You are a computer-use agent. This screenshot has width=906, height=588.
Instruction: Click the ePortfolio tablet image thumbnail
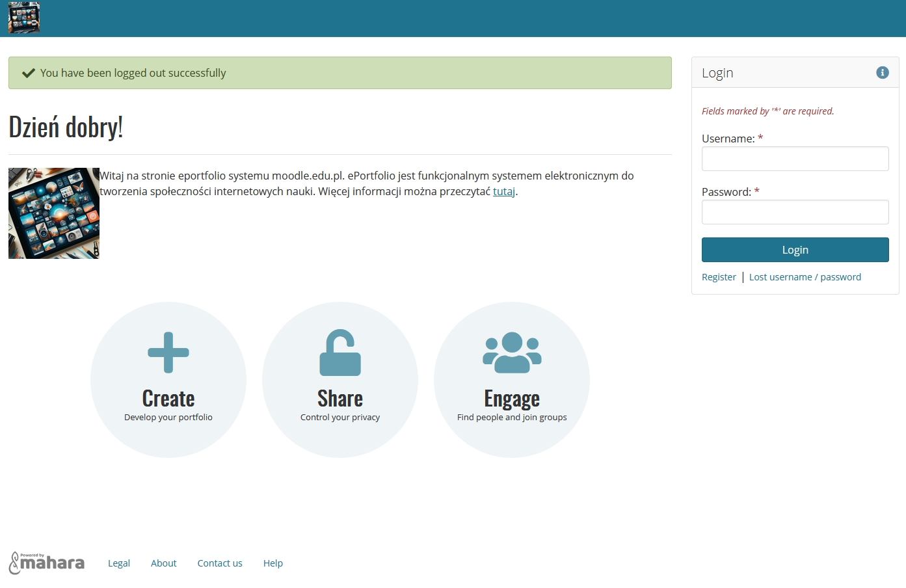tap(54, 213)
